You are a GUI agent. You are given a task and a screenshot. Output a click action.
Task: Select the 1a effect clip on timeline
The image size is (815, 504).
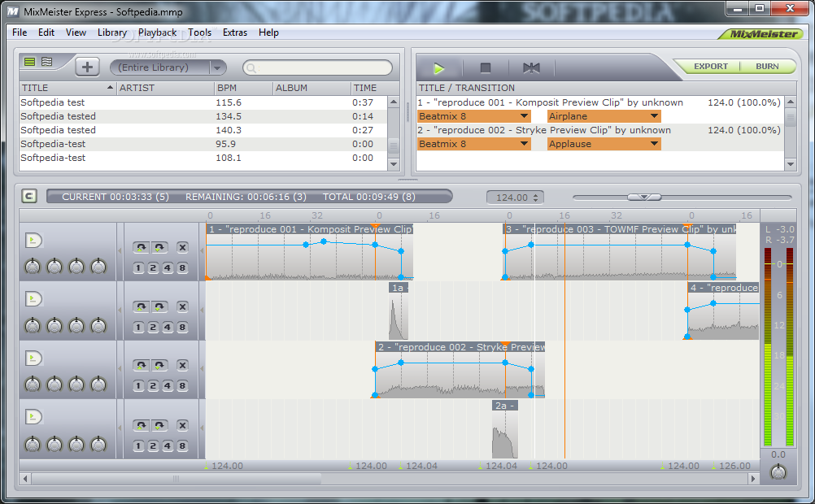point(399,311)
